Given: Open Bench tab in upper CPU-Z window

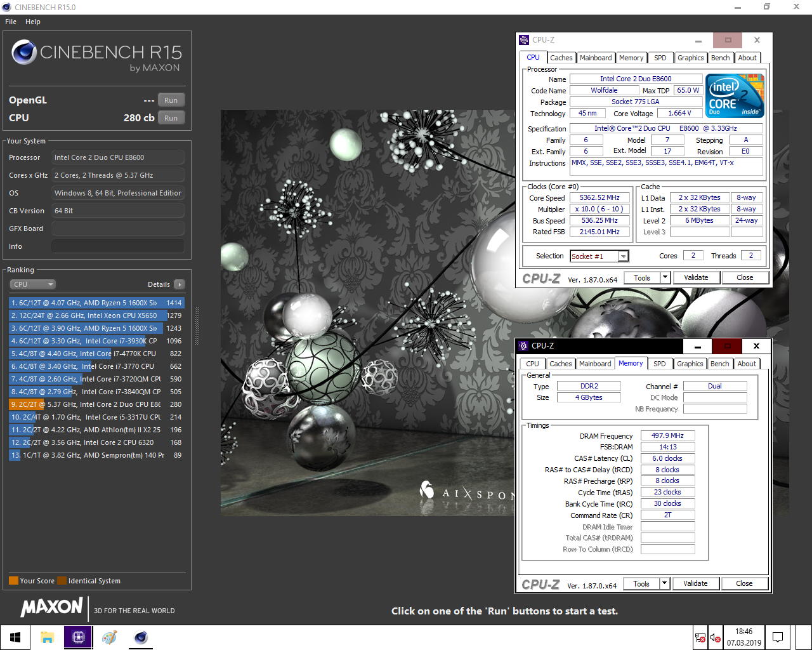Looking at the screenshot, I should 720,58.
